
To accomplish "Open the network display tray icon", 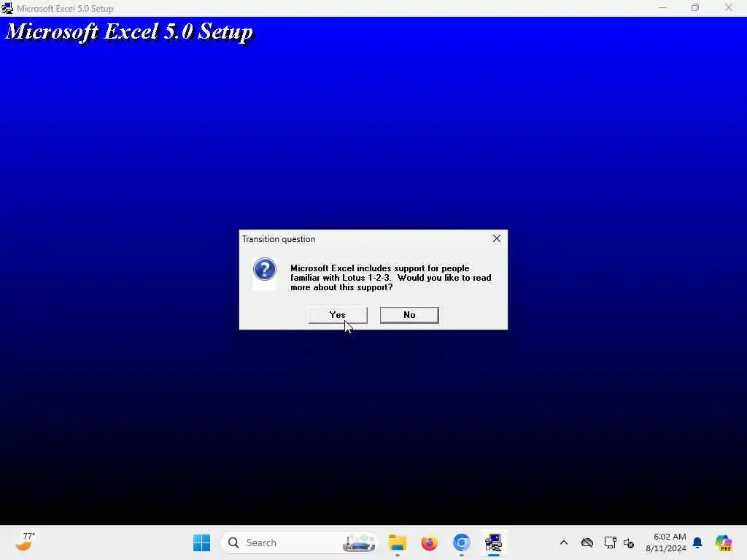I will (610, 542).
